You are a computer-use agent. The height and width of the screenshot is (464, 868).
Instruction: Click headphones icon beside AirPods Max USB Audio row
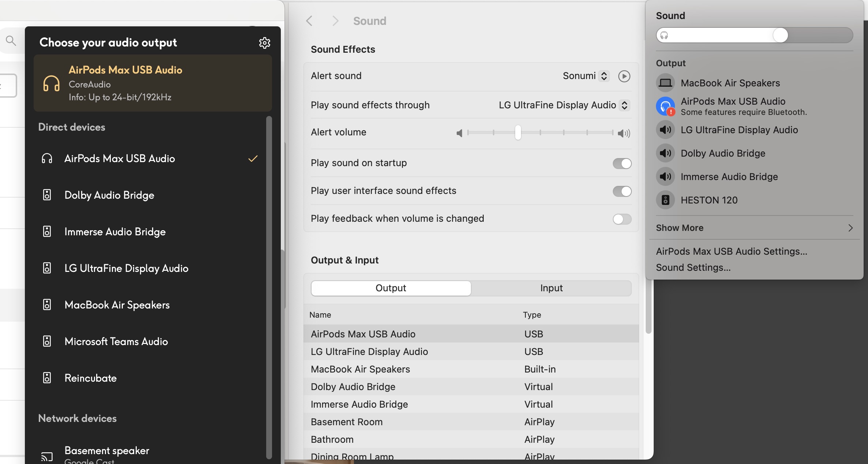pyautogui.click(x=47, y=158)
